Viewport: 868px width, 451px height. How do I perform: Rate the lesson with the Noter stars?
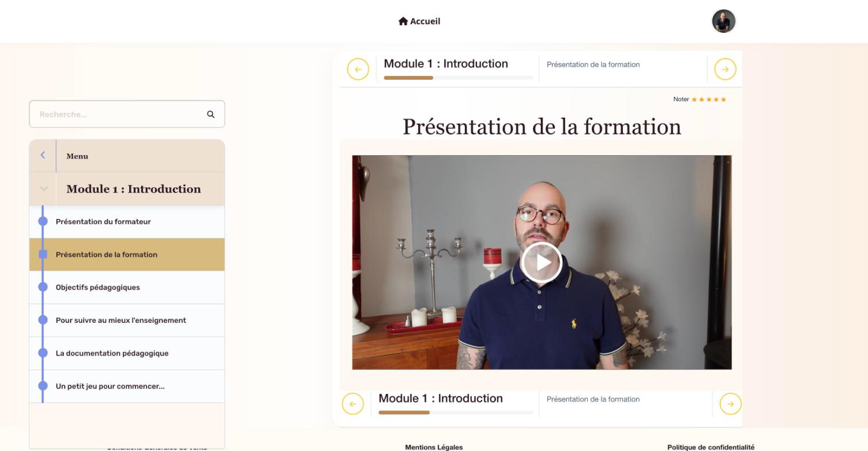coord(708,99)
